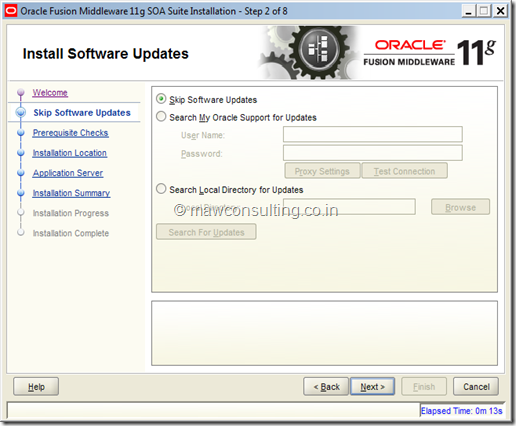Click the Elapsed Time status text

click(x=461, y=411)
